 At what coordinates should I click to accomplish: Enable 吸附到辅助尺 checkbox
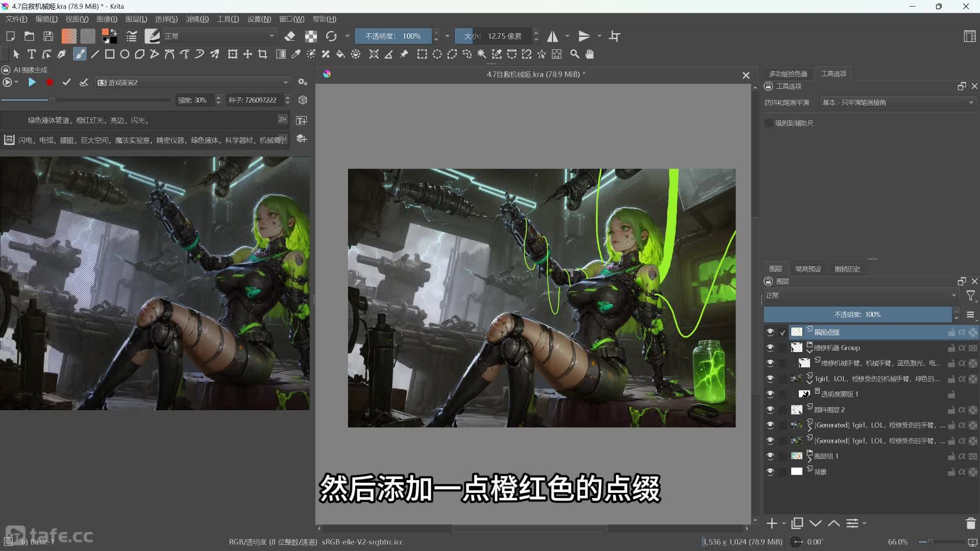[769, 123]
